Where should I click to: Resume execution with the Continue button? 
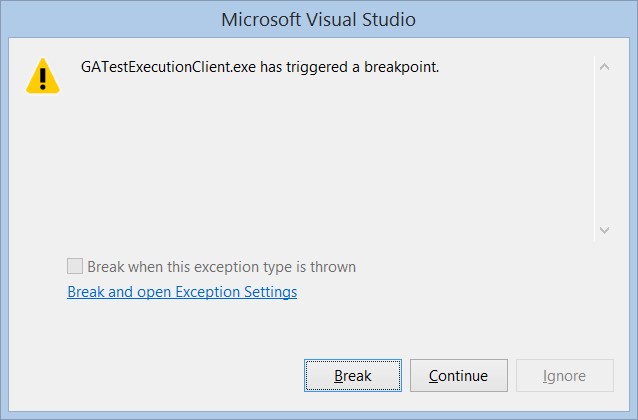click(x=459, y=375)
